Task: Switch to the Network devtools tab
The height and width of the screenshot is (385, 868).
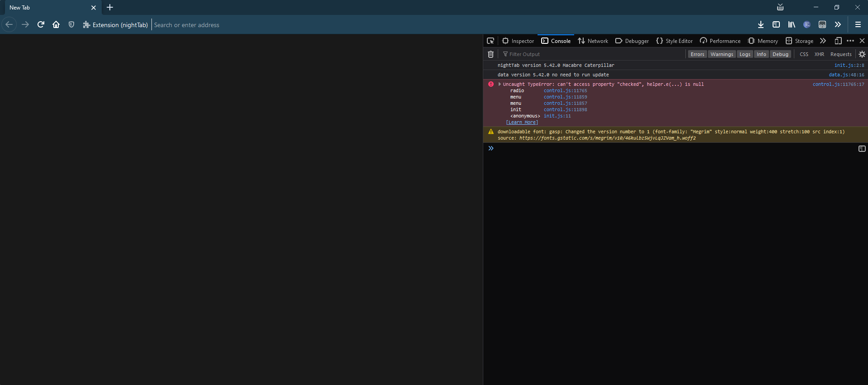Action: tap(593, 41)
